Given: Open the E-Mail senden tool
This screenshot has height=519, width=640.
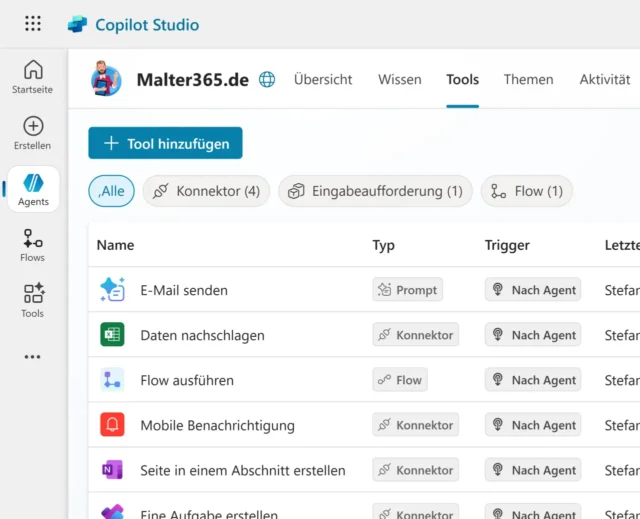Looking at the screenshot, I should pos(184,290).
